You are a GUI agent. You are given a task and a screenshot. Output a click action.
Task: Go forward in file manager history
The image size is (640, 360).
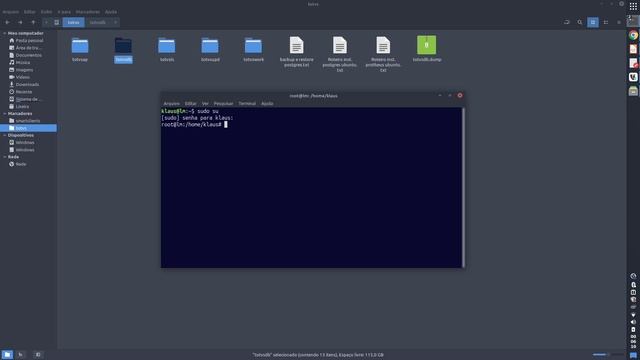[20, 22]
